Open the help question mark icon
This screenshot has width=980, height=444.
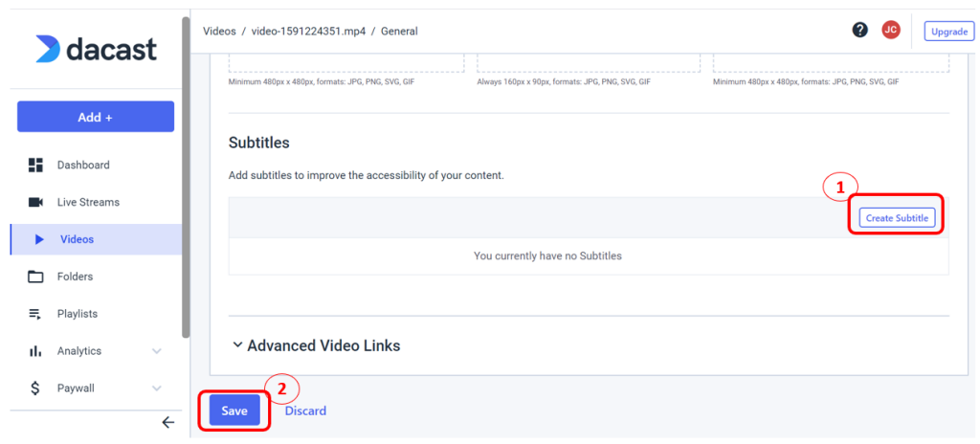point(860,31)
